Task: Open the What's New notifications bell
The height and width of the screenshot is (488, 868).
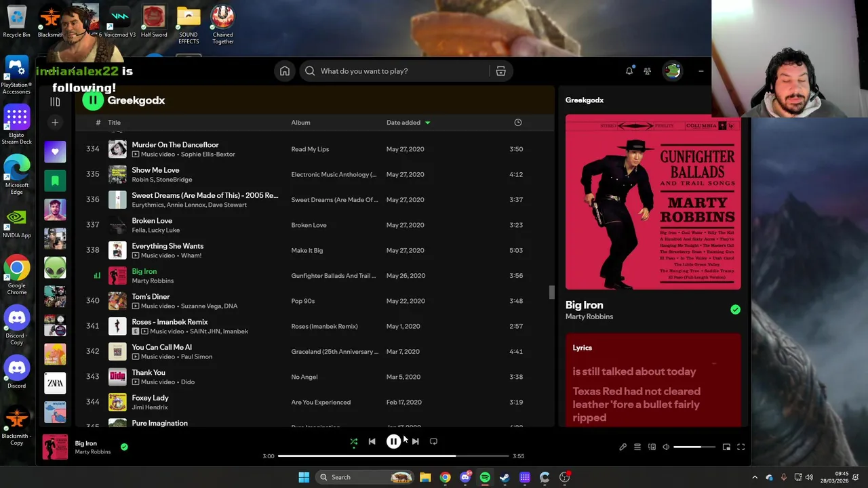Action: (x=629, y=70)
